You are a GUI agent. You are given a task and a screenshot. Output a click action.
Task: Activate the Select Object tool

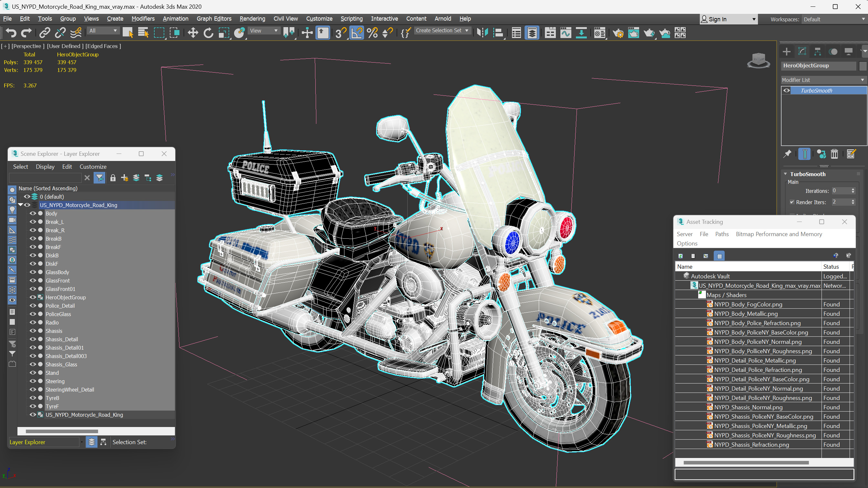point(128,33)
